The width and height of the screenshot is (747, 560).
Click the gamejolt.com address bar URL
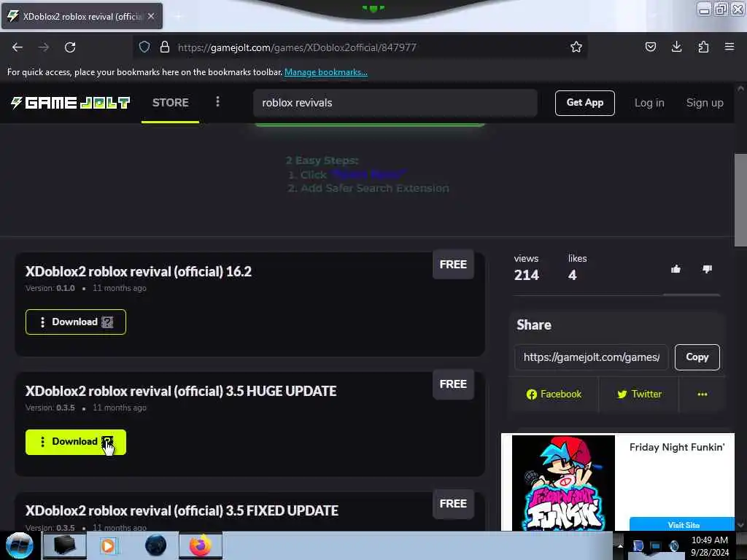pyautogui.click(x=297, y=47)
